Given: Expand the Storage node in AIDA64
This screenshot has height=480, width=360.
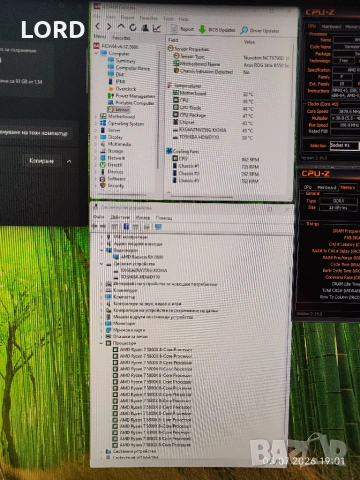Looking at the screenshot, I should coord(96,151).
